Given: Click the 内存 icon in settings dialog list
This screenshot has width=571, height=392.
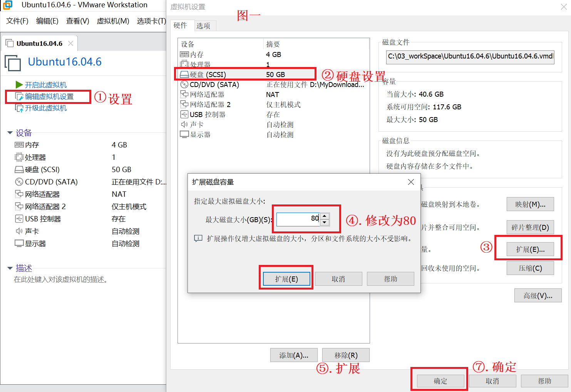Looking at the screenshot, I should click(184, 54).
